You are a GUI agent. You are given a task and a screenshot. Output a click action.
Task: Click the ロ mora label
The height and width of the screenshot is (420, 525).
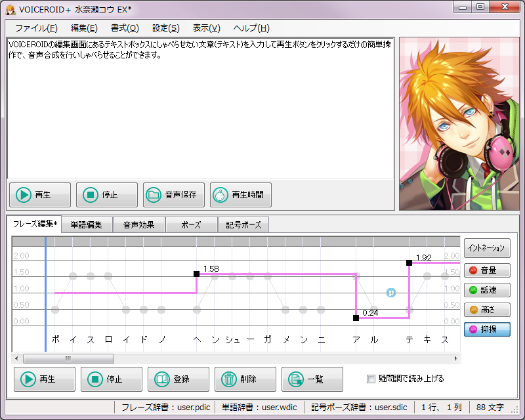coord(108,340)
